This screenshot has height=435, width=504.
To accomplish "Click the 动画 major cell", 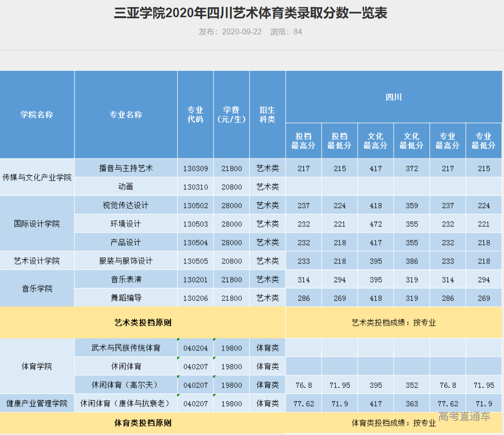I will (x=126, y=187).
